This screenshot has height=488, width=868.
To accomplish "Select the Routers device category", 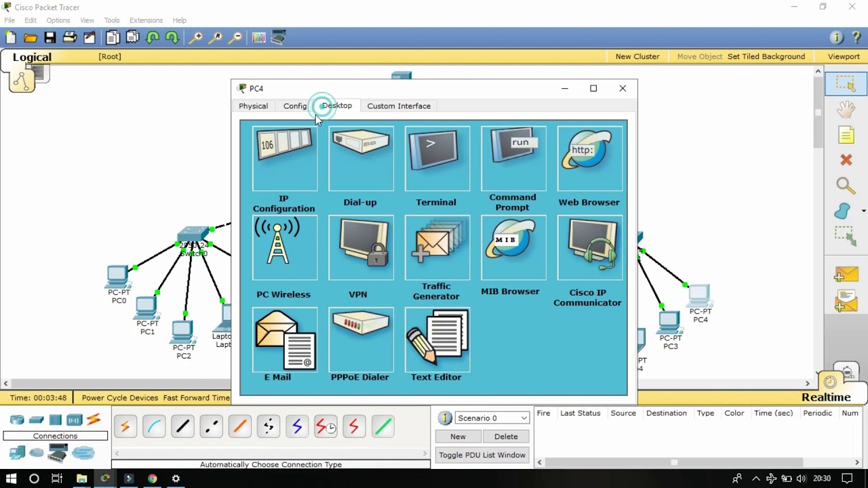I will (17, 420).
